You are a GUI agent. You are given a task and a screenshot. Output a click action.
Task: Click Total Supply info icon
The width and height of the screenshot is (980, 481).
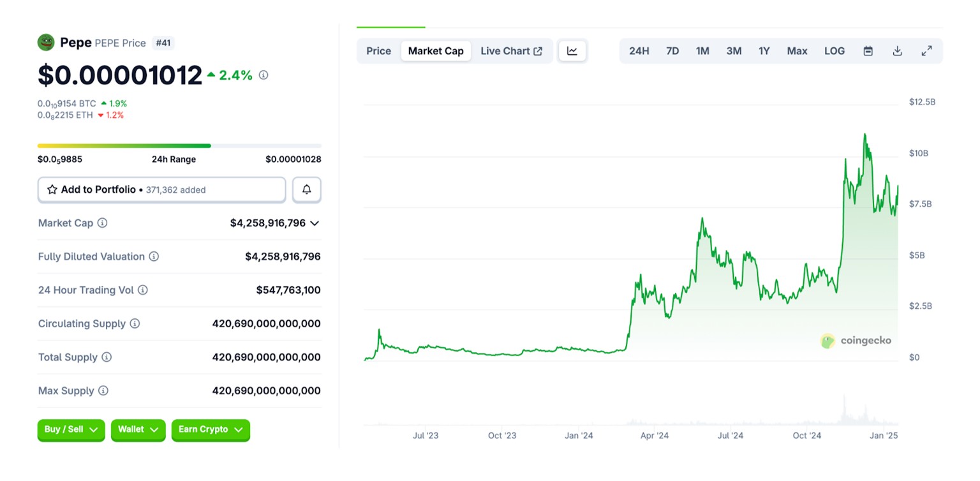point(107,357)
